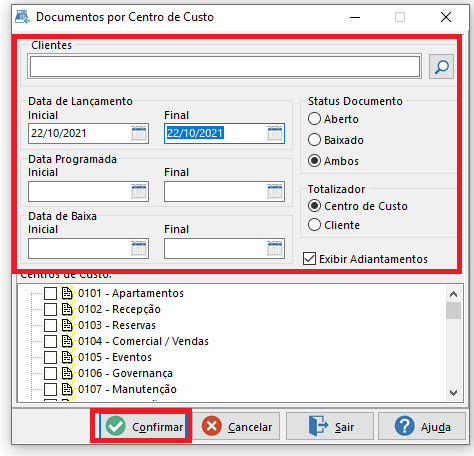Check the 0101 - Apartamentos cost center
474x456 pixels.
pos(50,293)
